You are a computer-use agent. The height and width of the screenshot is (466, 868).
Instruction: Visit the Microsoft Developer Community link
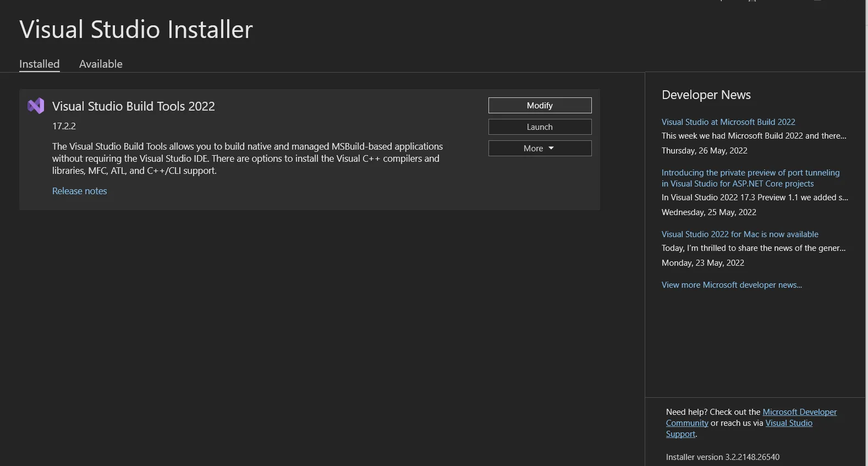pos(799,412)
